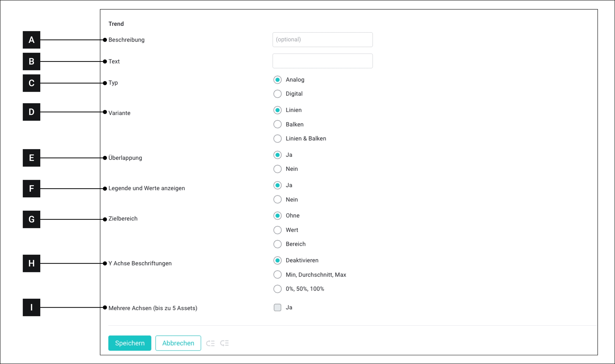Select Deaktivieren for Y Achse Beschriftungen
The width and height of the screenshot is (615, 364).
pyautogui.click(x=278, y=261)
